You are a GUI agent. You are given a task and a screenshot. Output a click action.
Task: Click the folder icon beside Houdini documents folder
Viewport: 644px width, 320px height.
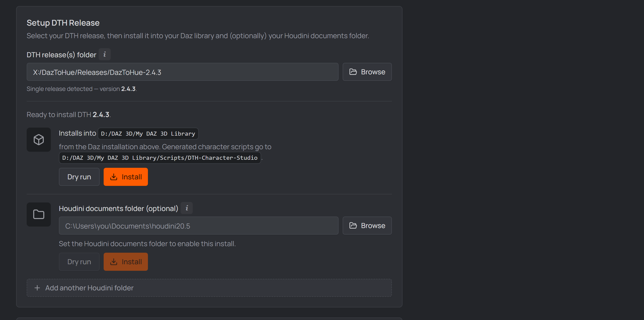pos(39,215)
